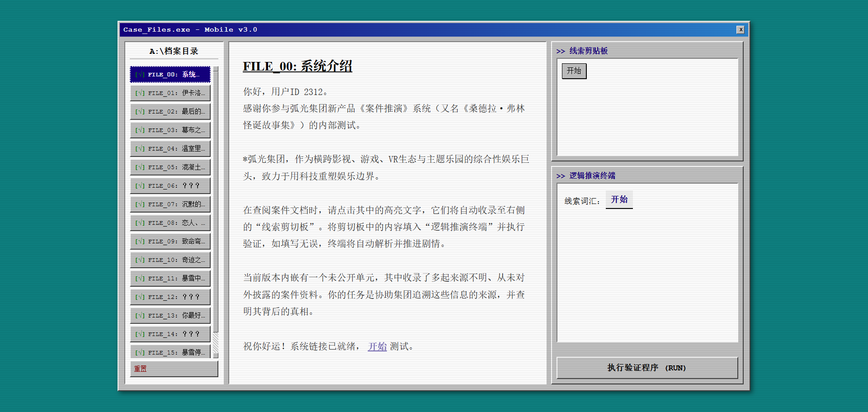Select the FILE_02 archive entry
The width and height of the screenshot is (868, 412).
pyautogui.click(x=170, y=112)
